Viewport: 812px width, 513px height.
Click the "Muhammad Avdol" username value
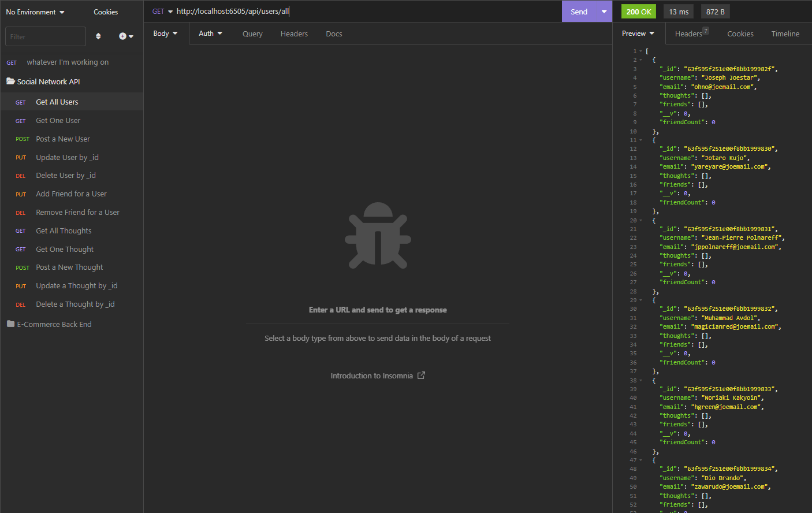pos(729,318)
